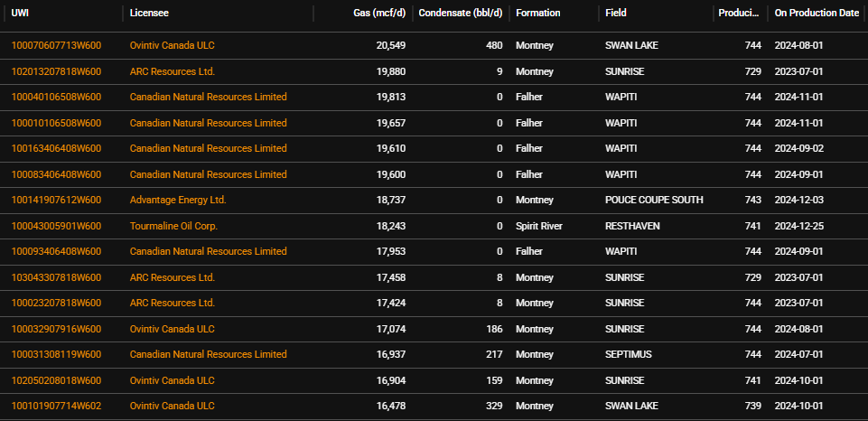The height and width of the screenshot is (421, 868).
Task: Sort by the Licensee column header
Action: 149,14
